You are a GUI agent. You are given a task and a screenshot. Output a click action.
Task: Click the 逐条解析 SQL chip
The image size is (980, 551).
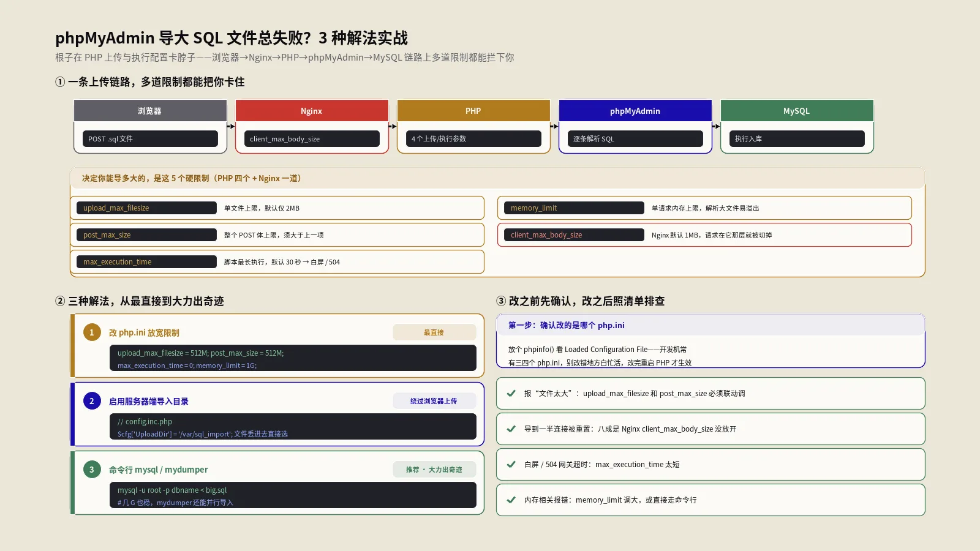635,139
